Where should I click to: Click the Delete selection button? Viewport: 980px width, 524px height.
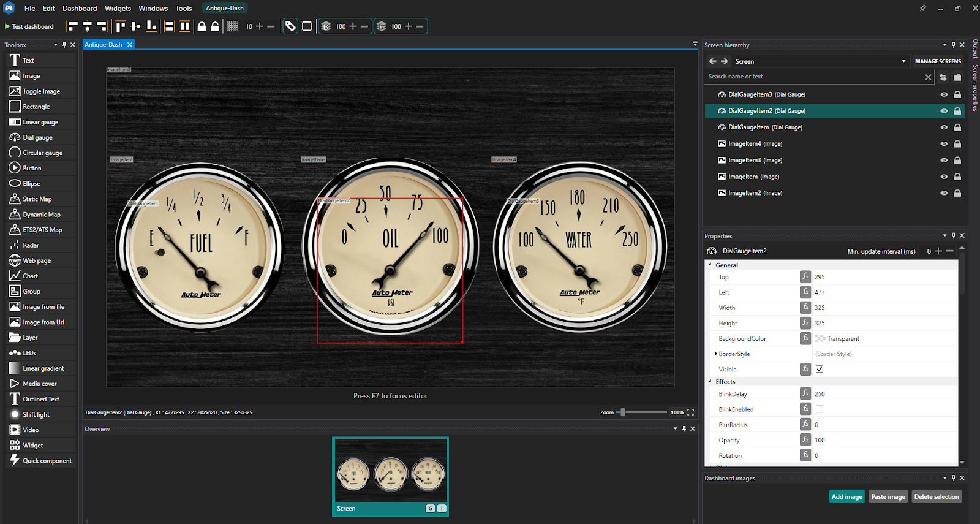(x=937, y=496)
